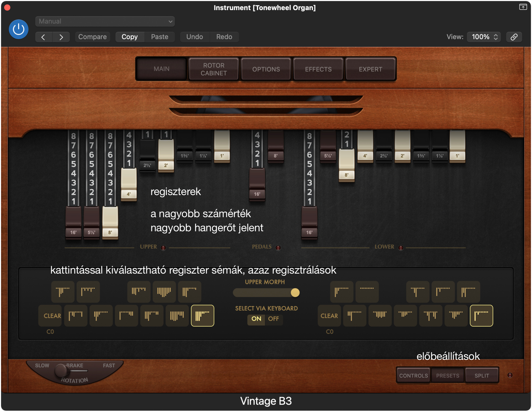Select second upper top-row registration key
Image resolution: width=532 pixels, height=412 pixels.
pos(88,292)
